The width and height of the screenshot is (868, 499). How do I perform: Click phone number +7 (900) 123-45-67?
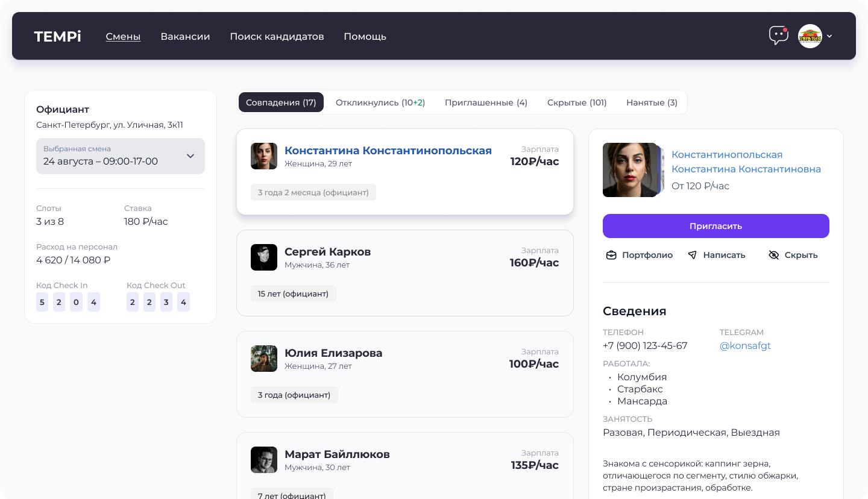(x=645, y=346)
